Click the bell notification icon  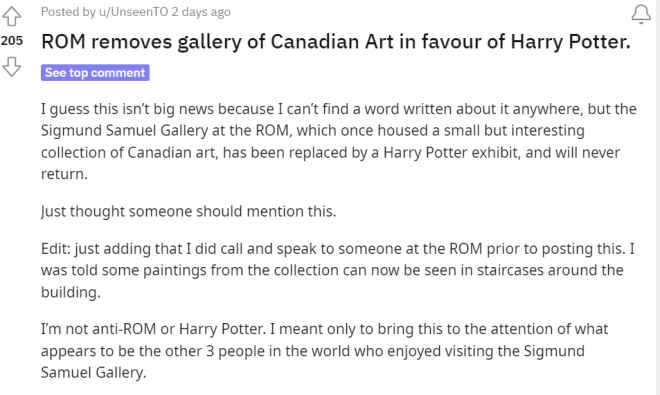point(641,14)
